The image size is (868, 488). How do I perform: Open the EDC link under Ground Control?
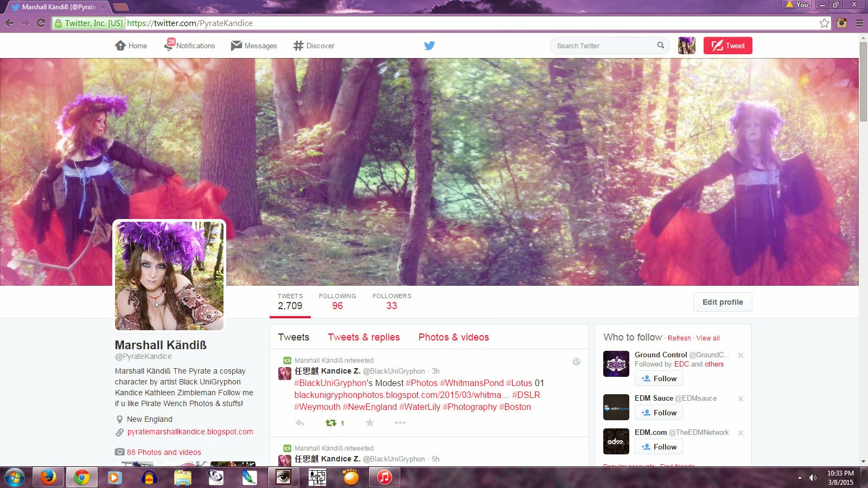click(x=681, y=364)
